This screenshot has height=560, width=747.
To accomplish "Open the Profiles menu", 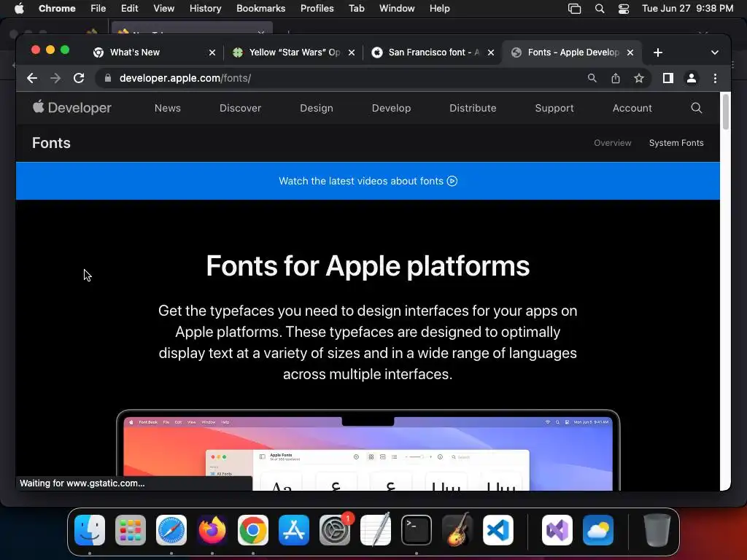I will [317, 9].
